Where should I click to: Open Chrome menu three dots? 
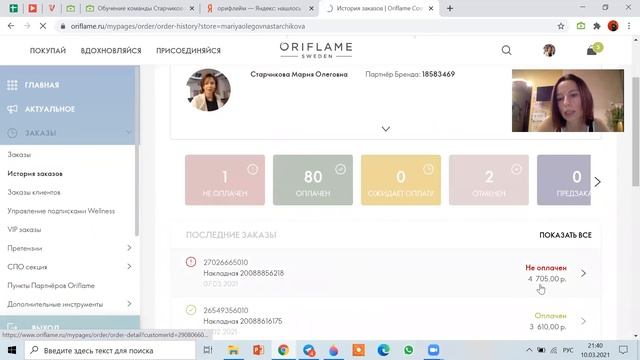(x=629, y=26)
